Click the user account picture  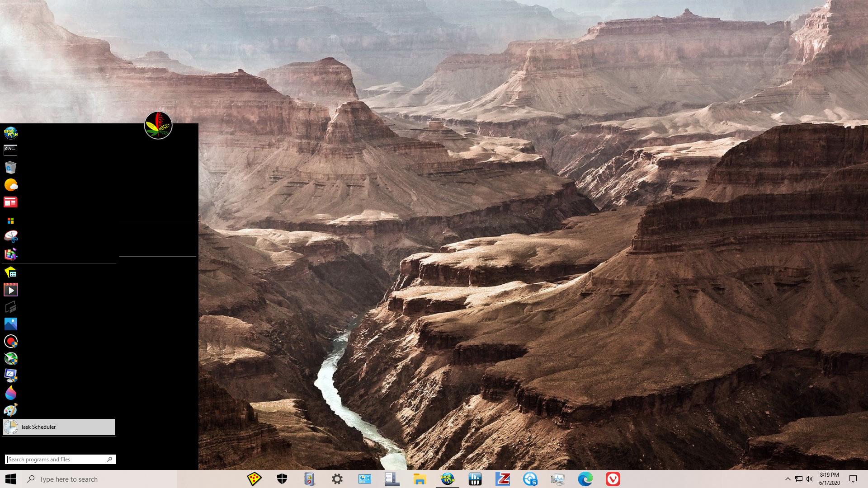click(158, 125)
